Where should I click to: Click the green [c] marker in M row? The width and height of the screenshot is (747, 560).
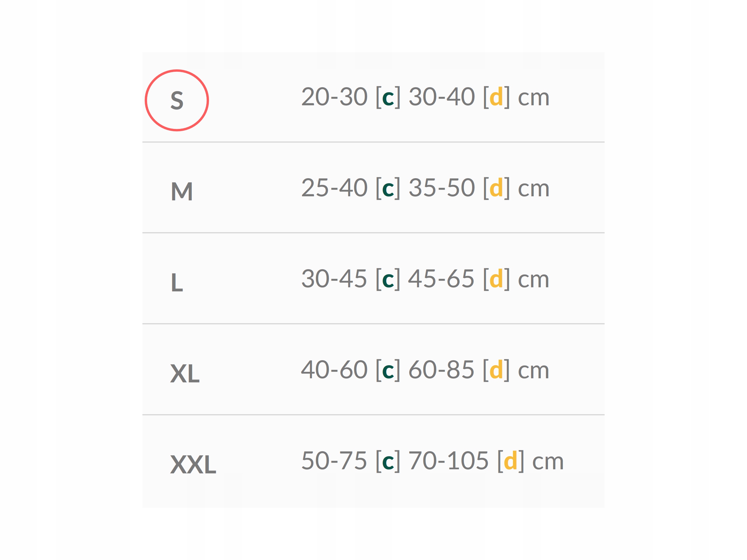pyautogui.click(x=388, y=188)
